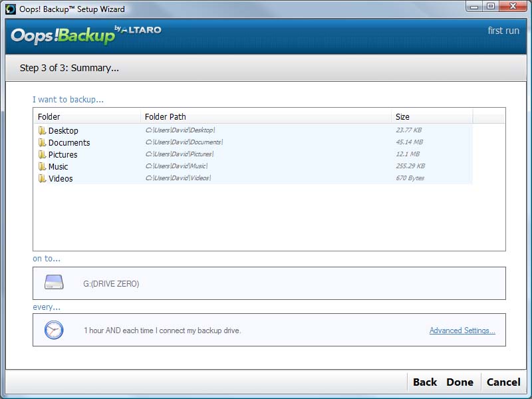Maximize the Setup Wizard window
Image resolution: width=532 pixels, height=399 pixels.
coord(491,7)
